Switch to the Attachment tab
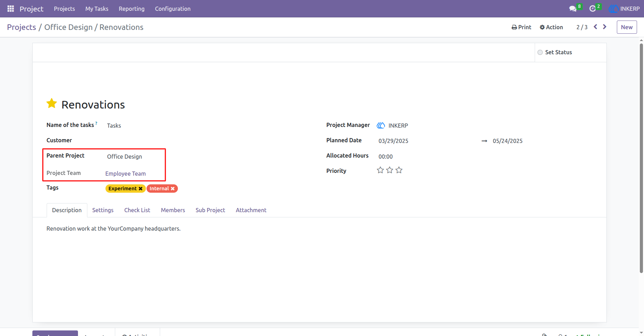644x336 pixels. pyautogui.click(x=251, y=210)
